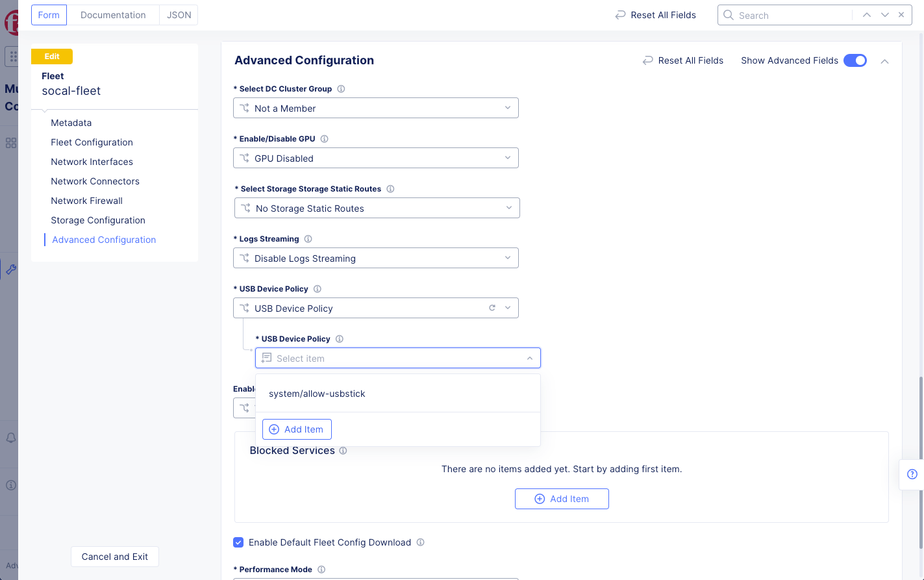Click the search previous-result up arrow

(x=867, y=15)
